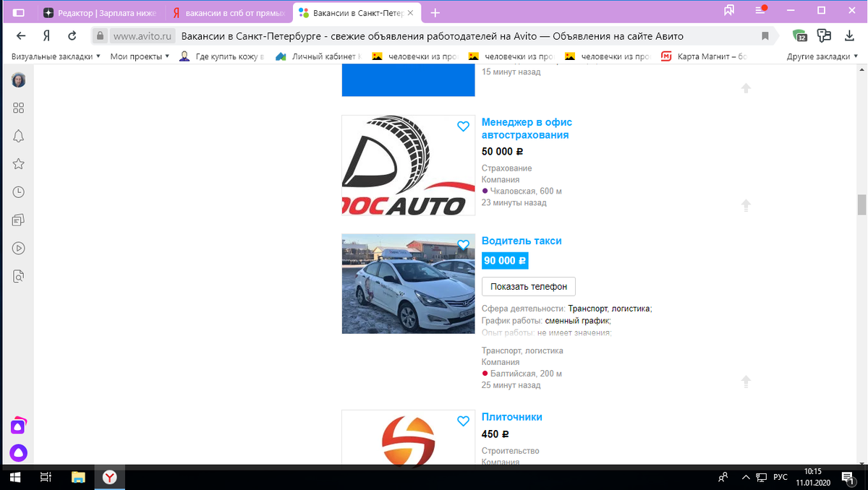Click 'Показать телефон' button
The height and width of the screenshot is (490, 868).
point(529,286)
